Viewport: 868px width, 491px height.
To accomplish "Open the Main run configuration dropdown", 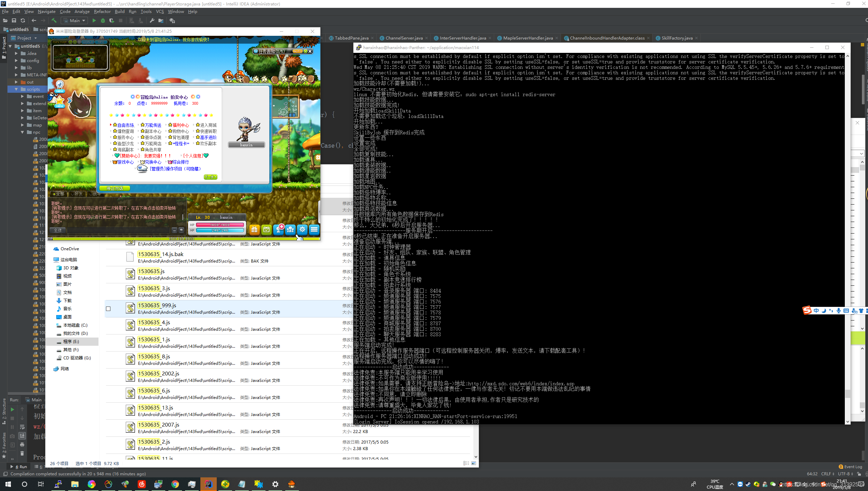I will pyautogui.click(x=74, y=21).
